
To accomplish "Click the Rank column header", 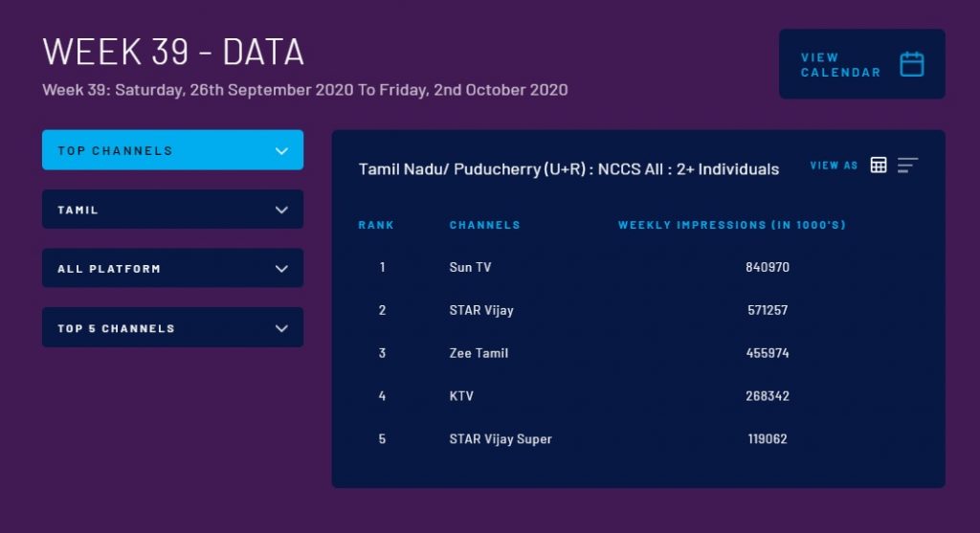I will 376,225.
